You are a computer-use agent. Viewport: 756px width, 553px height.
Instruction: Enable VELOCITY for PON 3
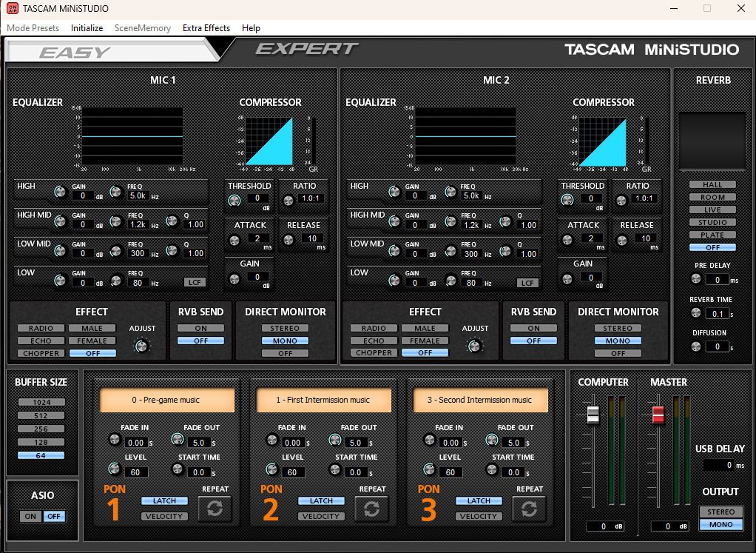(x=479, y=516)
